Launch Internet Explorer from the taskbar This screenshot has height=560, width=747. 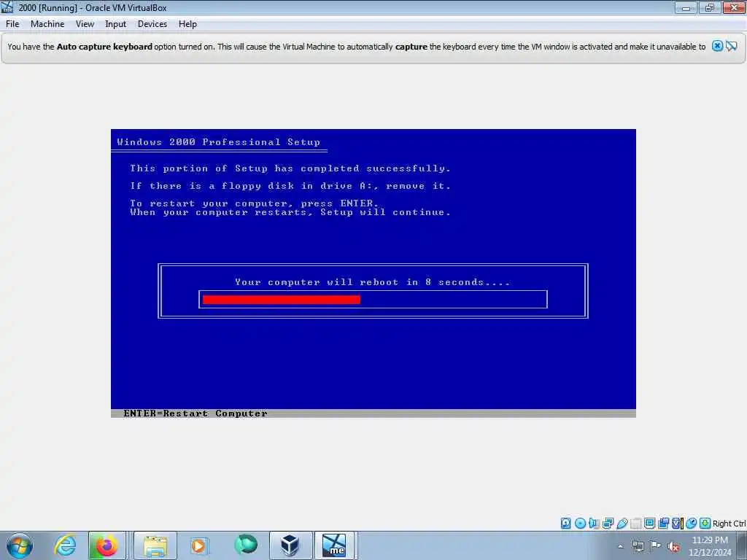65,545
